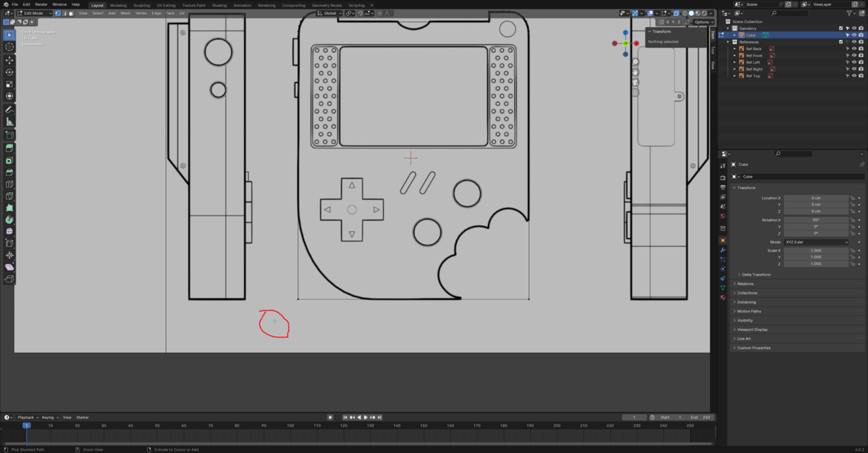The height and width of the screenshot is (453, 868).
Task: Select the Scale tool
Action: 9,84
